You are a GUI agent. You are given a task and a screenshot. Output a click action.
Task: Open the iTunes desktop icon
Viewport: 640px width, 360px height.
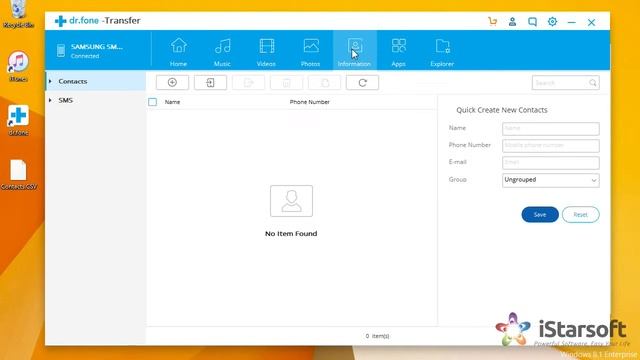18,66
